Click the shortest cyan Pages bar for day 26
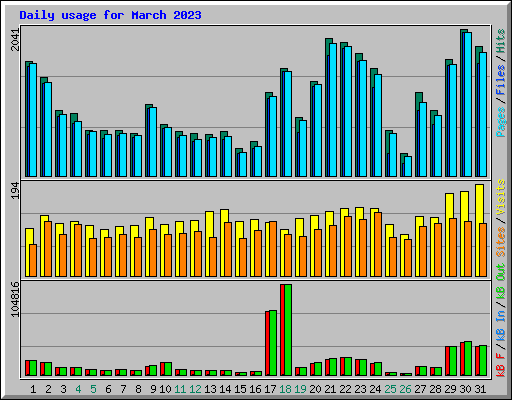Image resolution: width=512 pixels, height=400 pixels. 408,166
